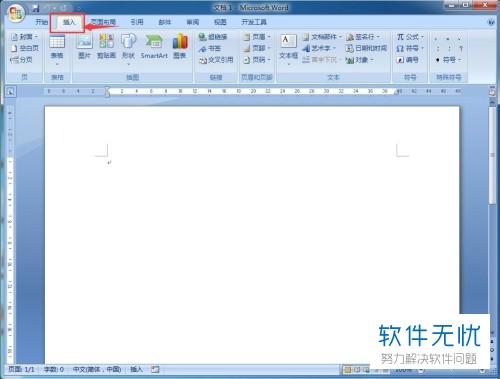The height and width of the screenshot is (379, 500).
Task: Click the macro recording icon in status bar
Action: 155,369
